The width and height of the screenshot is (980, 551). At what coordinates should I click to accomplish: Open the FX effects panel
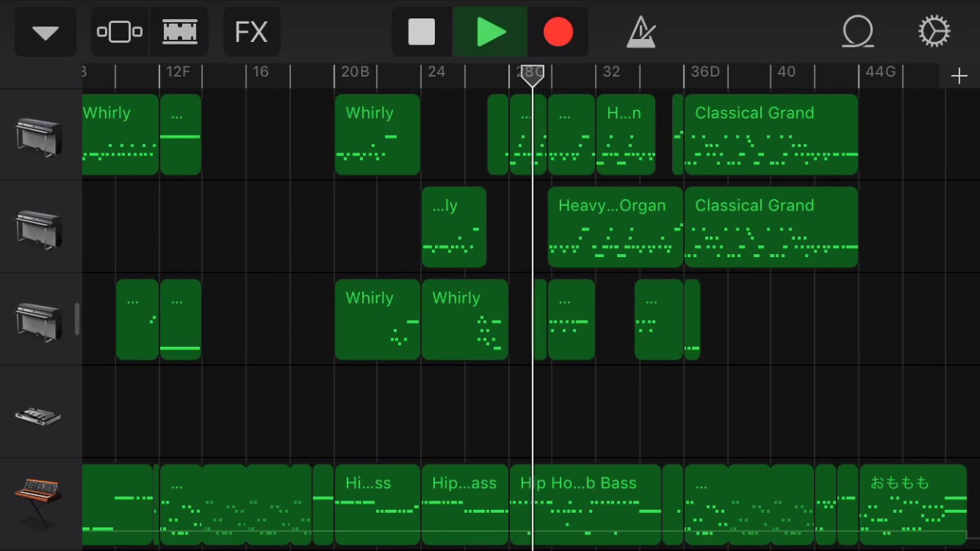coord(251,32)
